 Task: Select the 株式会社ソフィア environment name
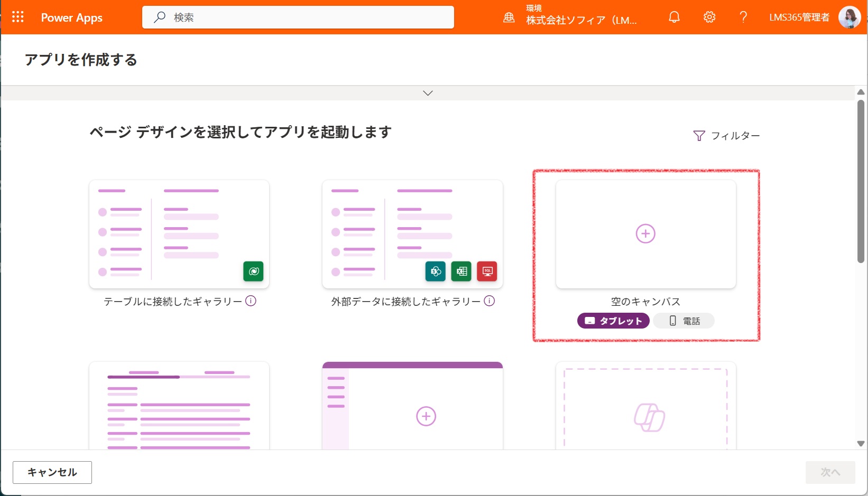[x=581, y=21]
